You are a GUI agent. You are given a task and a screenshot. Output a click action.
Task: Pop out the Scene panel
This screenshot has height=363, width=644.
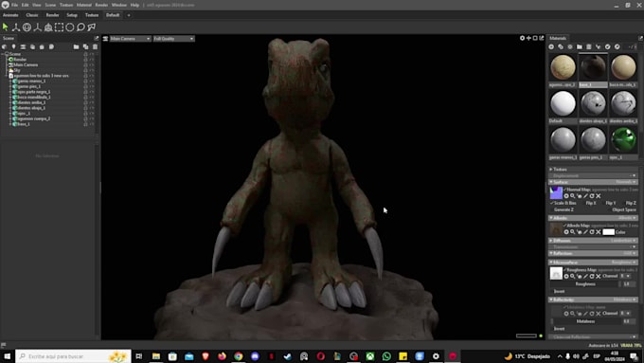pos(96,38)
